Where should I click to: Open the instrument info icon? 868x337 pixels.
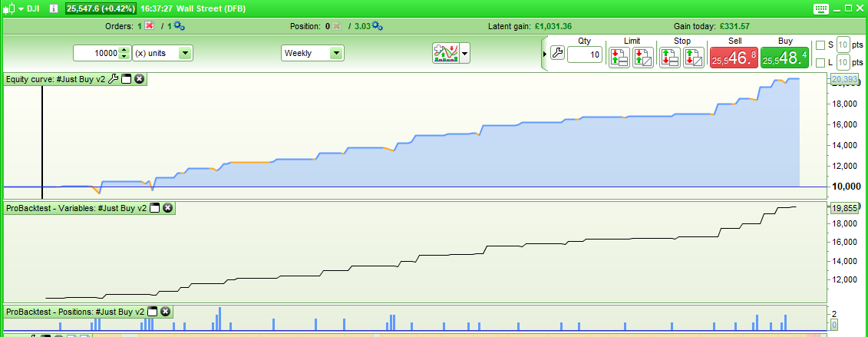coord(54,9)
